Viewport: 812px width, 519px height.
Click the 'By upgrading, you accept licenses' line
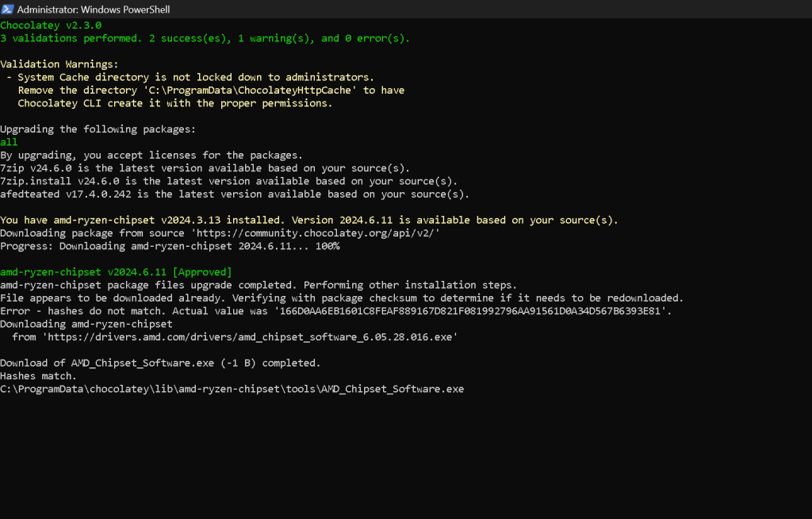tap(151, 155)
